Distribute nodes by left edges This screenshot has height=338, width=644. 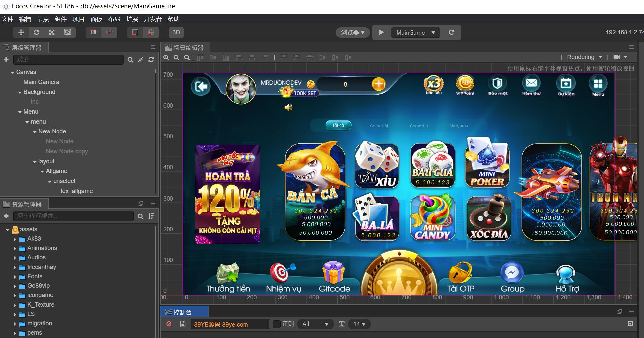322,58
